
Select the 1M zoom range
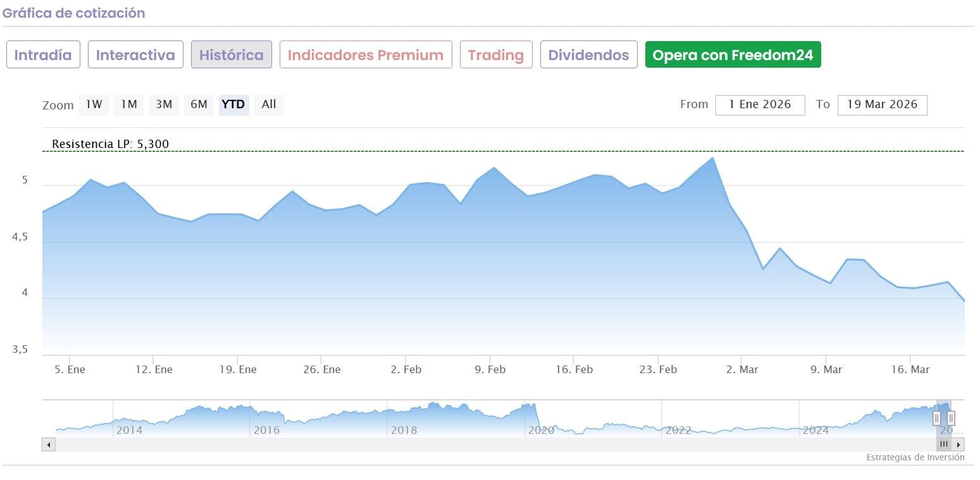(128, 105)
